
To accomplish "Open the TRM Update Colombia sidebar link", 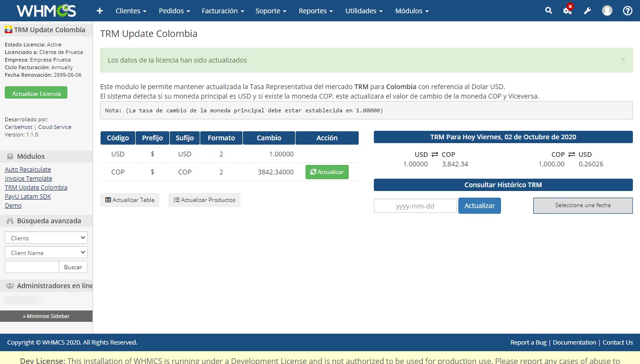I will pos(36,187).
